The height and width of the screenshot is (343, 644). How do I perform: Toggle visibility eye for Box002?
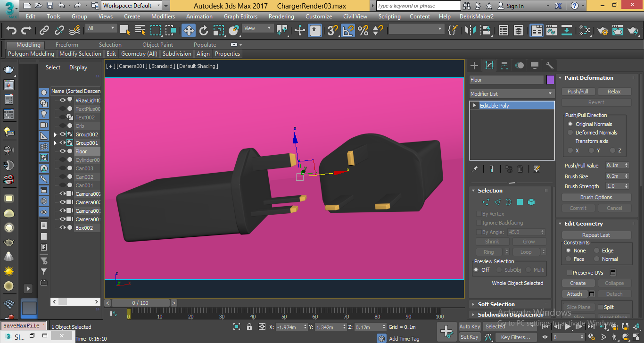tap(62, 228)
